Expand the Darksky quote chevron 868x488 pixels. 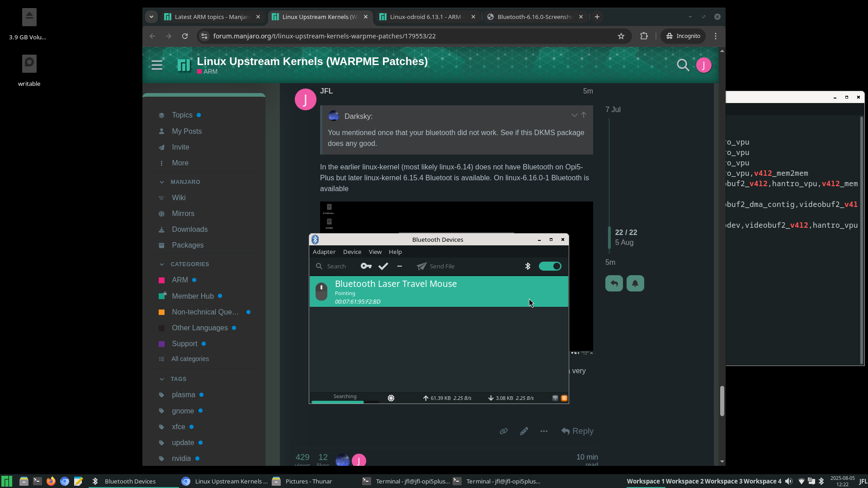[574, 115]
